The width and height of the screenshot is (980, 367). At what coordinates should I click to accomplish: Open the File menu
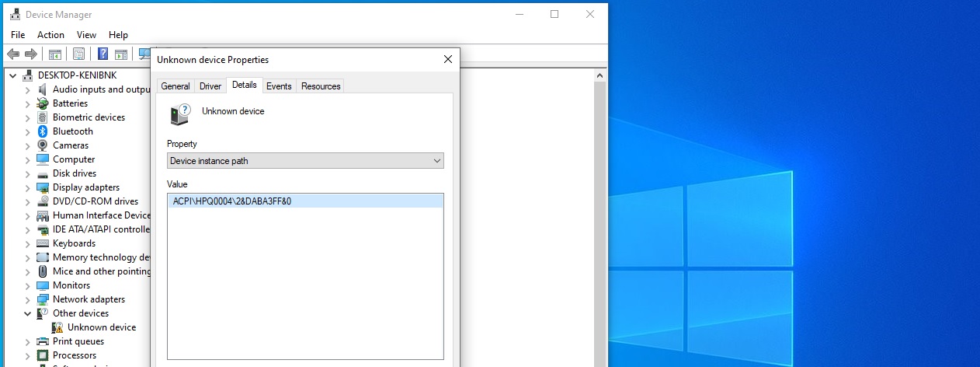coord(18,35)
